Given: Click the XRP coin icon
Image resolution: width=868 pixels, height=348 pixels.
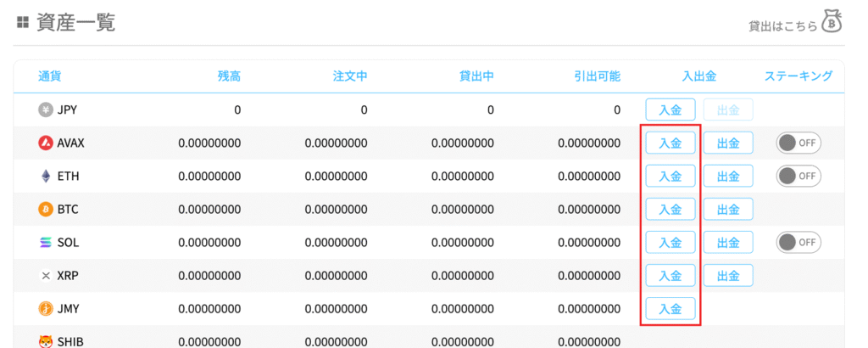Looking at the screenshot, I should point(46,275).
